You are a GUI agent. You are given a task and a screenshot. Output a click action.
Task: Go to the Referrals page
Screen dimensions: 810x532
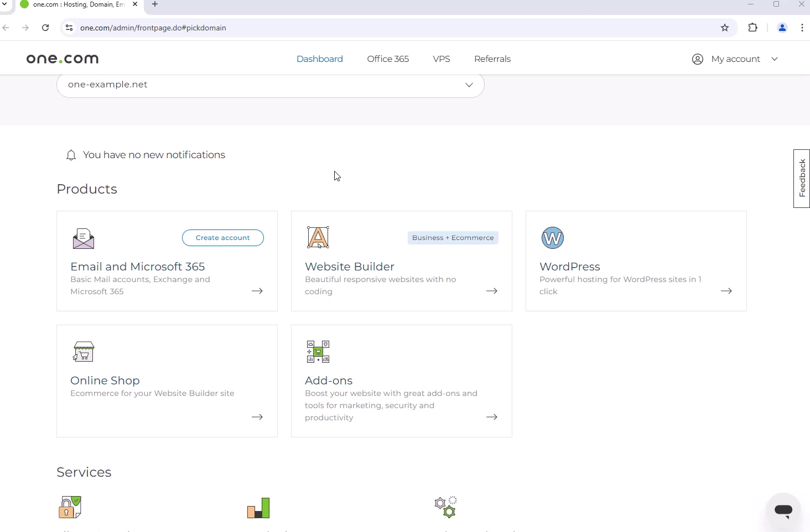492,59
